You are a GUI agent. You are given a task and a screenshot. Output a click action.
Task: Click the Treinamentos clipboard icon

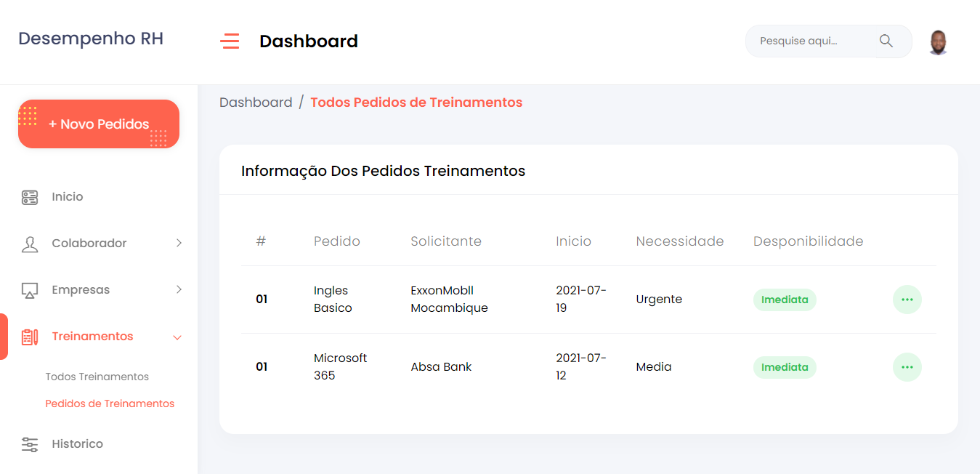30,337
